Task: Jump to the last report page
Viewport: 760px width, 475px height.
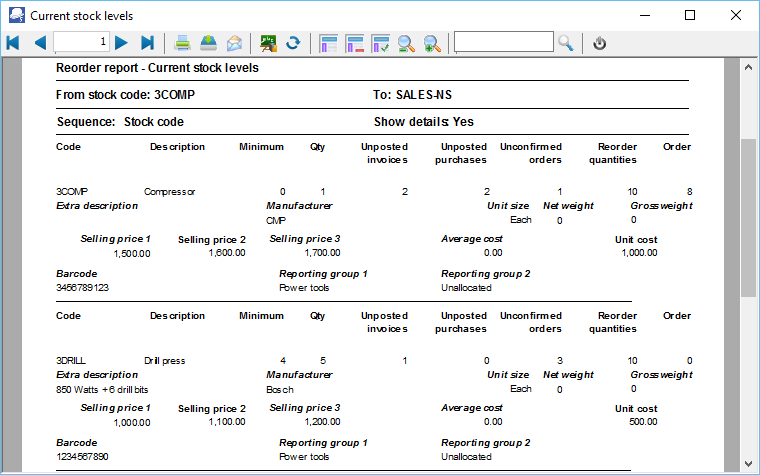Action: (x=147, y=43)
